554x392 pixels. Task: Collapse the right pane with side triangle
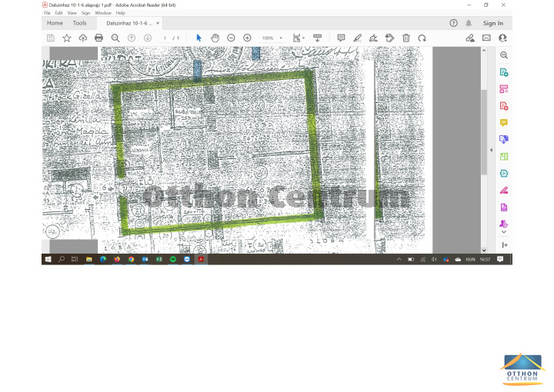tap(491, 150)
